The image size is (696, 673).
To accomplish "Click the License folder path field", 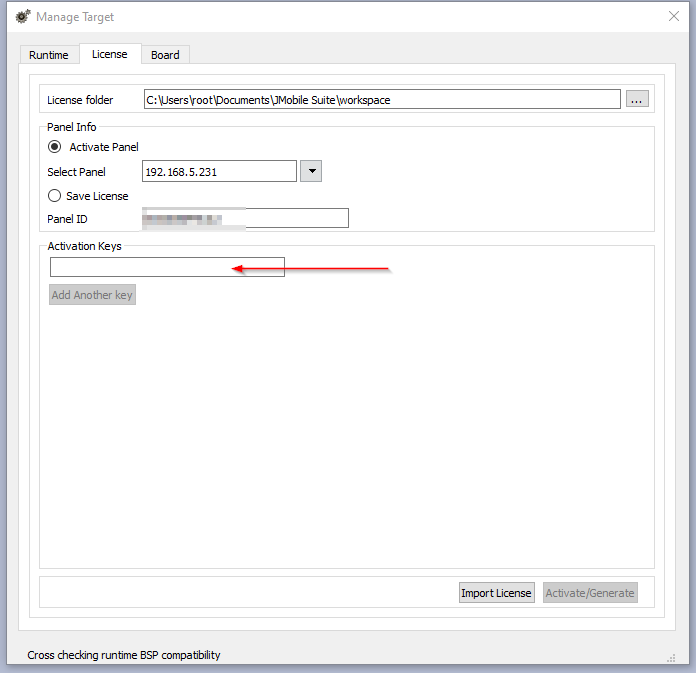I will [382, 99].
